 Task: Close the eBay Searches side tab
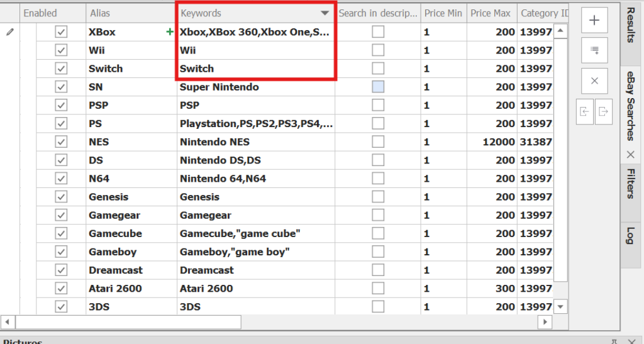pyautogui.click(x=630, y=155)
